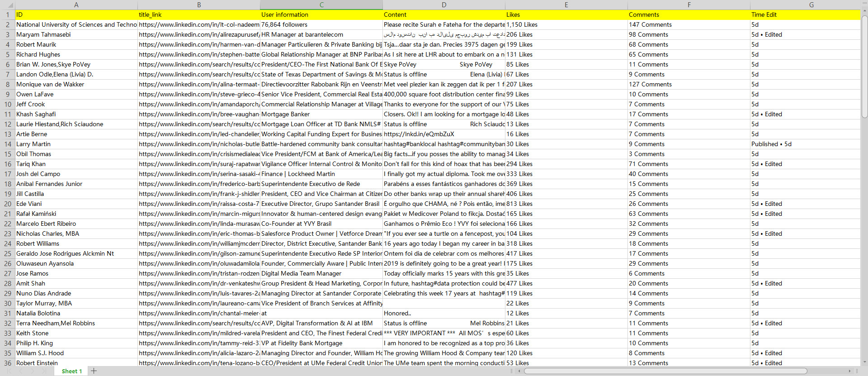868x376 pixels.
Task: Select the 'Superintendente Executivo de Rede' cell
Action: coord(321,184)
